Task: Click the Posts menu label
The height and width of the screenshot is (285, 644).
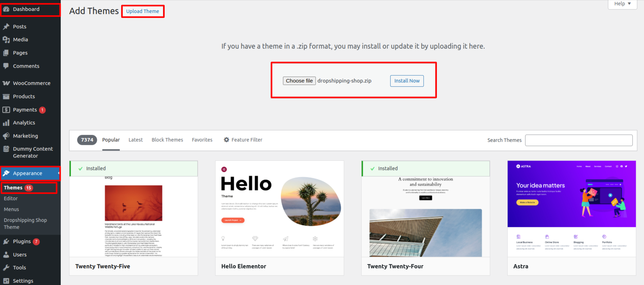Action: 20,27
